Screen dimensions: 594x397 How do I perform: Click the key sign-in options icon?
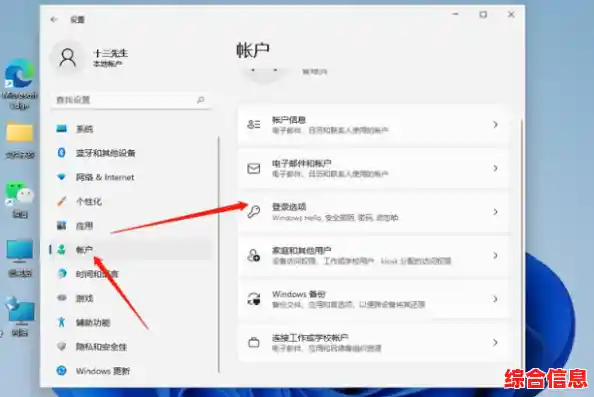point(253,212)
